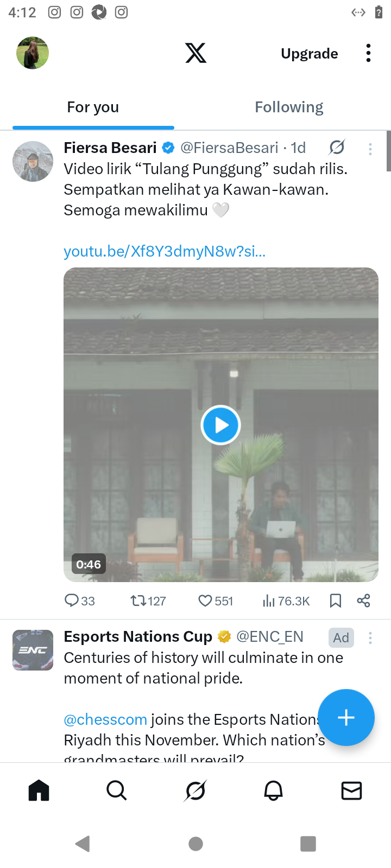Open more options menu in top bar
The height and width of the screenshot is (868, 391).
point(368,53)
